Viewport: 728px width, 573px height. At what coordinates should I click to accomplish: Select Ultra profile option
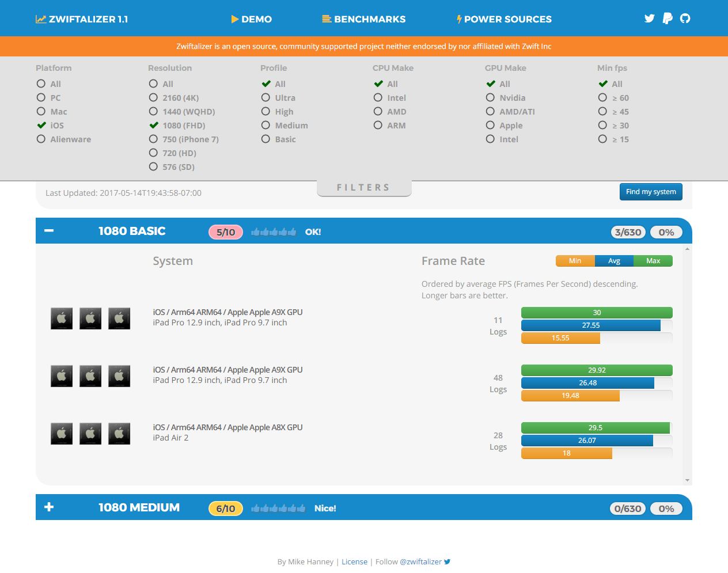tap(278, 98)
